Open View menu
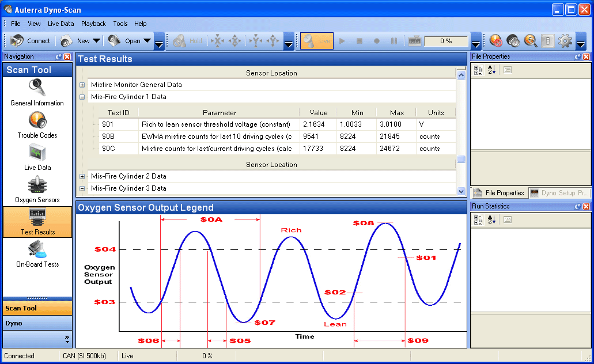Image resolution: width=594 pixels, height=364 pixels. click(34, 24)
